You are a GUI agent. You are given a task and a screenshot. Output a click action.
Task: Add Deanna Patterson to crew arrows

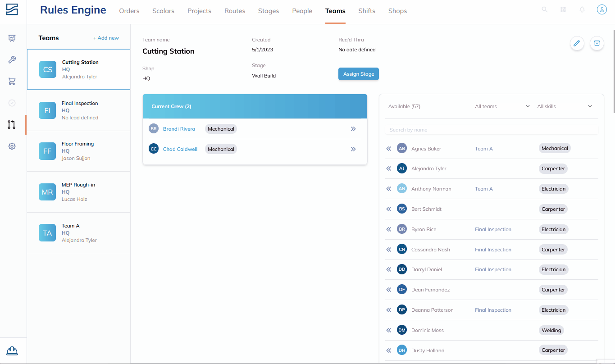pos(389,310)
